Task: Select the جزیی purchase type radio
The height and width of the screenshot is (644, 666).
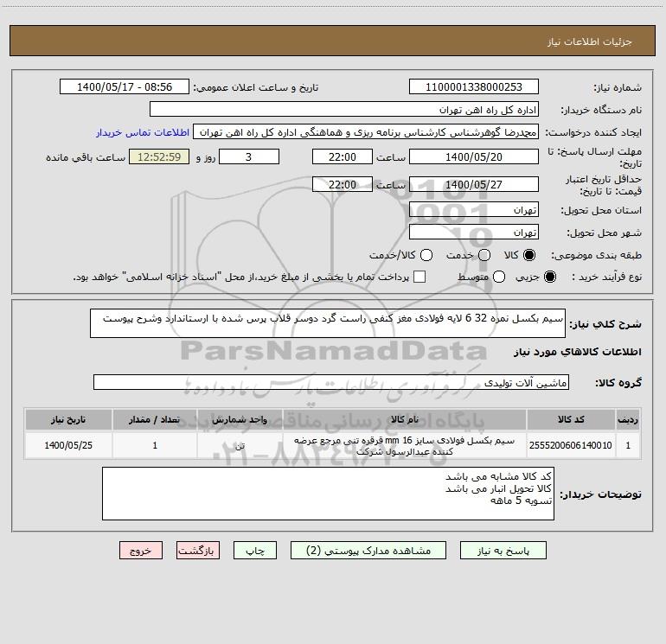Action: [549, 277]
